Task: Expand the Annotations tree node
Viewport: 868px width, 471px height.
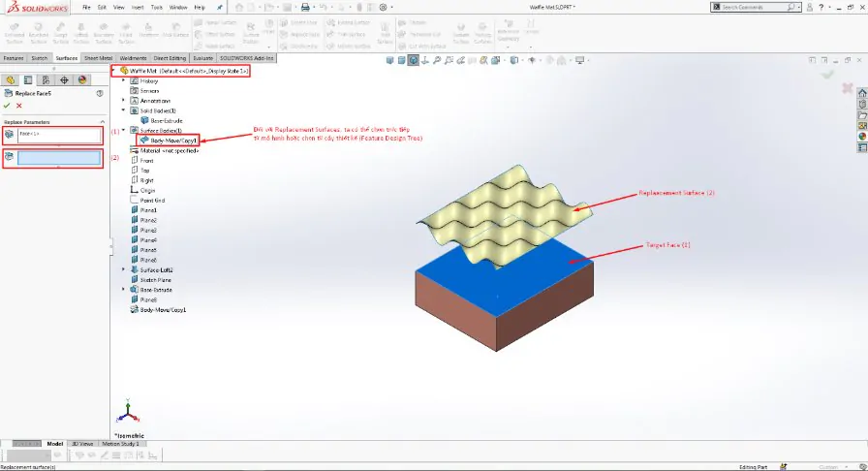Action: (123, 100)
